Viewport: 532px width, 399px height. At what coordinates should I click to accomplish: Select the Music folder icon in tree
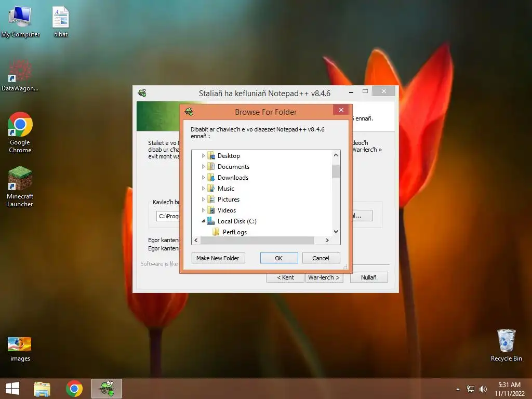211,188
